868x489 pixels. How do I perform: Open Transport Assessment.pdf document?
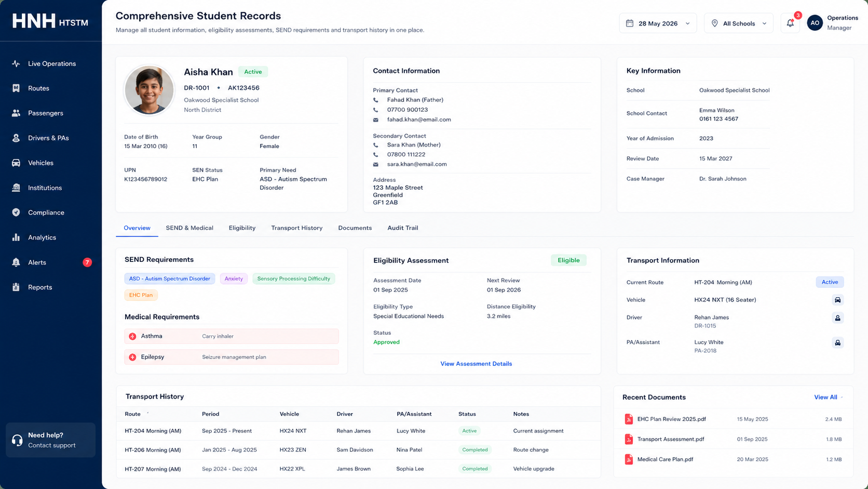pos(671,439)
